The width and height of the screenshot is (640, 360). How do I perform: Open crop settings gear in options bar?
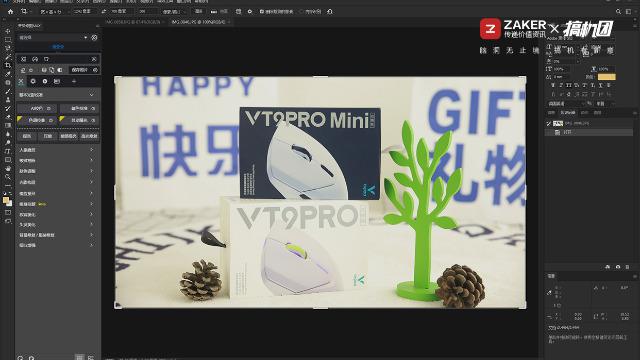(250, 11)
